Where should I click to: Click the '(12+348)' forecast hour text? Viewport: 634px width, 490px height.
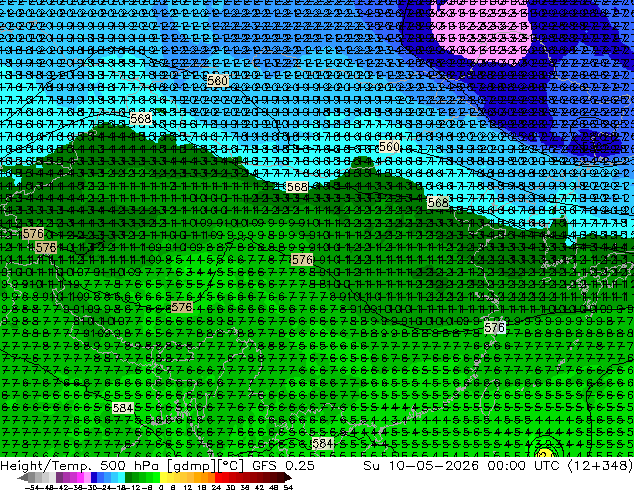[600, 466]
